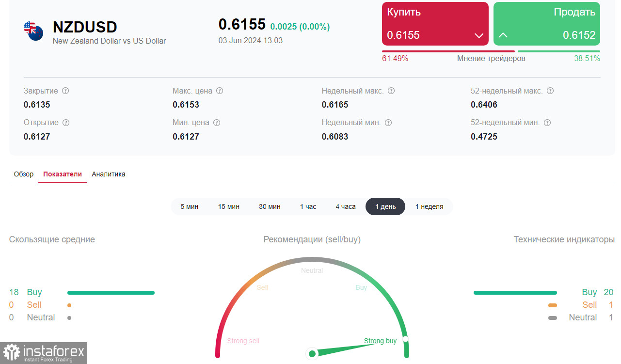The height and width of the screenshot is (364, 621).
Task: Click the date 03 Jun 2024 13:03
Action: coord(251,41)
